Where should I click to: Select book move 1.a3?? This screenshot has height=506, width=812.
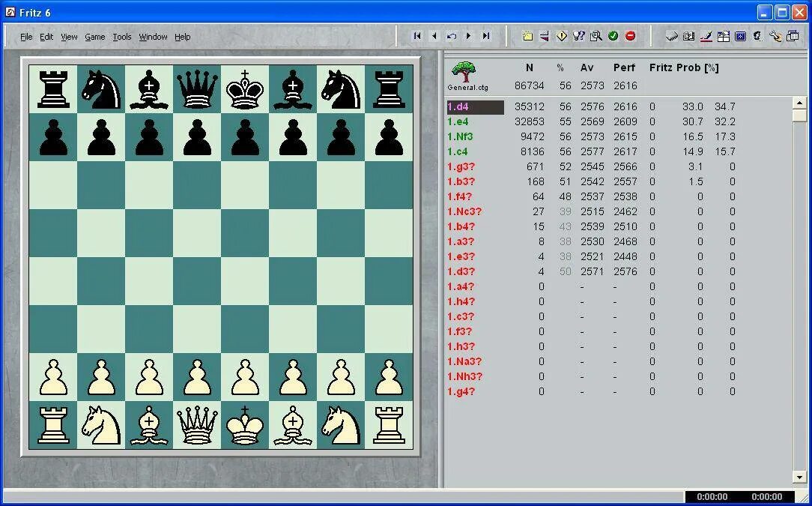461,242
